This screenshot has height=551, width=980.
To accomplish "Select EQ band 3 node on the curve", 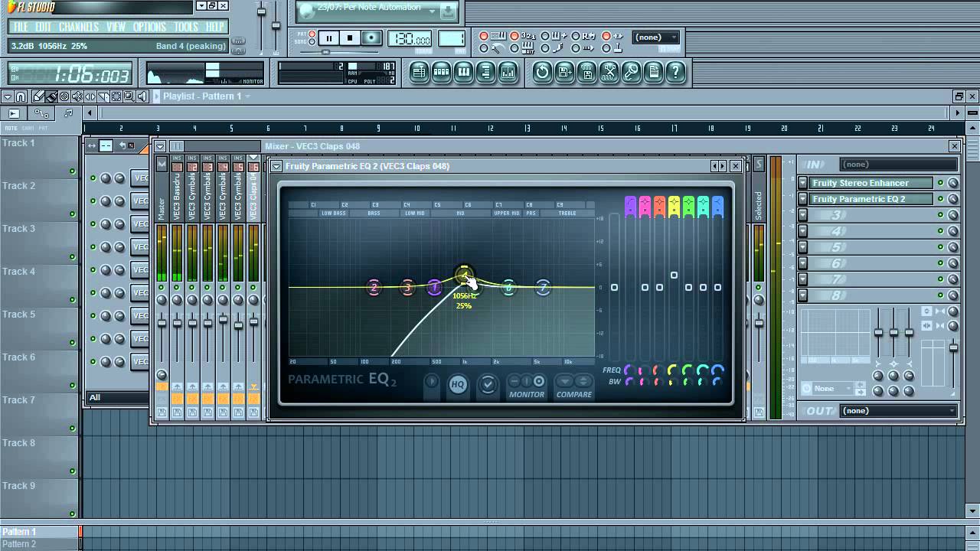I will click(x=407, y=288).
